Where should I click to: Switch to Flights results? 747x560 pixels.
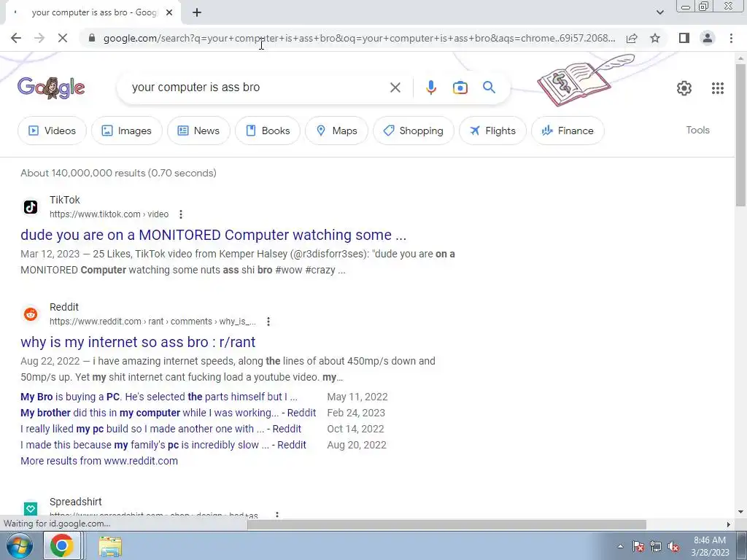tap(492, 131)
